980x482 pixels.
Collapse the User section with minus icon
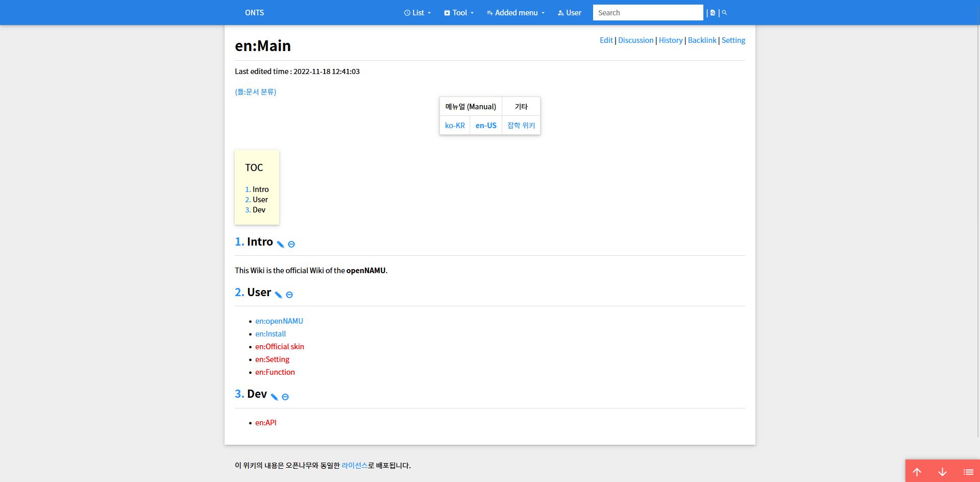[x=289, y=295]
